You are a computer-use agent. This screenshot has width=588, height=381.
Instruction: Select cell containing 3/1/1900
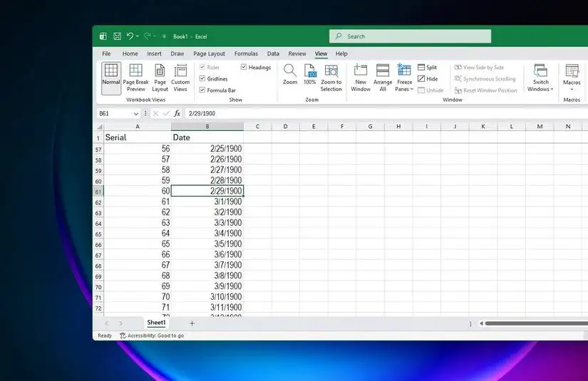pos(207,202)
